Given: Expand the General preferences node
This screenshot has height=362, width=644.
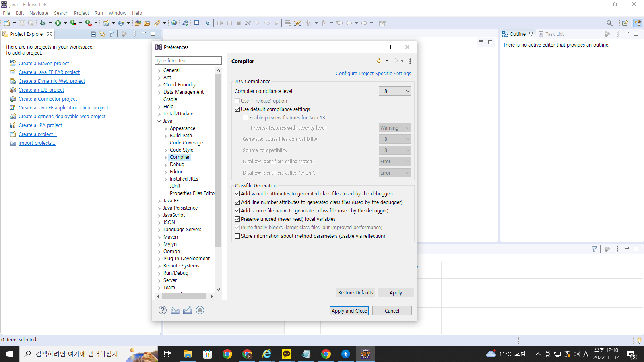Looking at the screenshot, I should pos(159,71).
